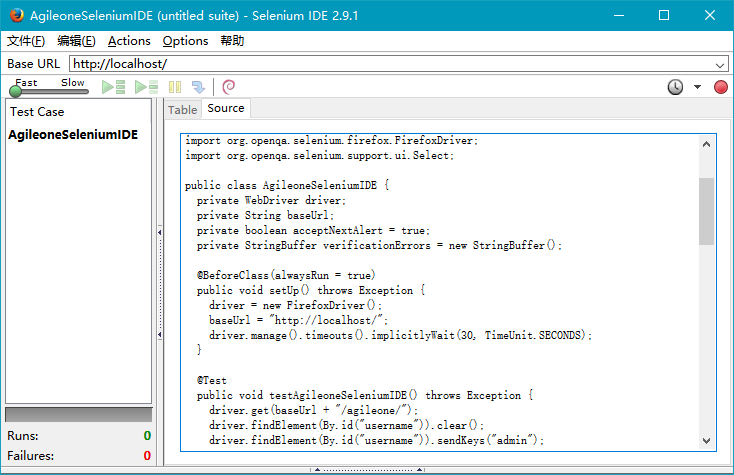Open the test scheduler clock icon
Viewport: 734px width, 475px height.
tap(675, 87)
